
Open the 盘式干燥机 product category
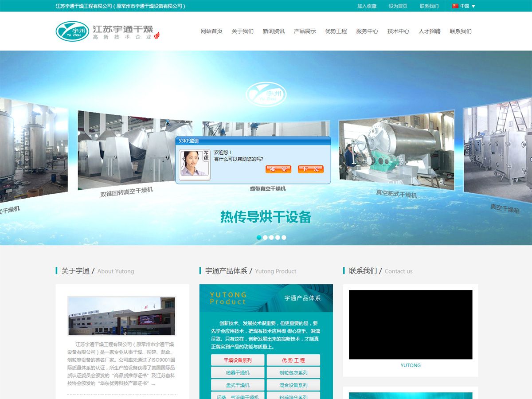point(238,385)
